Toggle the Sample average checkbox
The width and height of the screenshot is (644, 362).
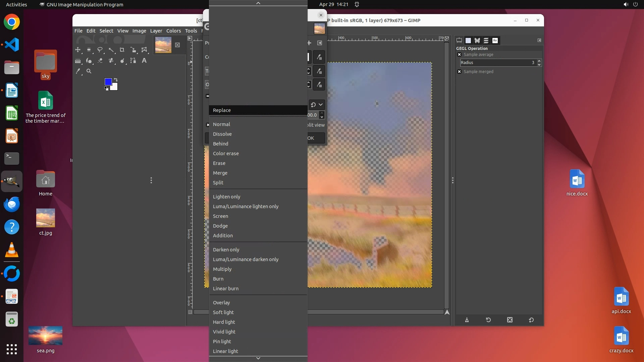459,55
